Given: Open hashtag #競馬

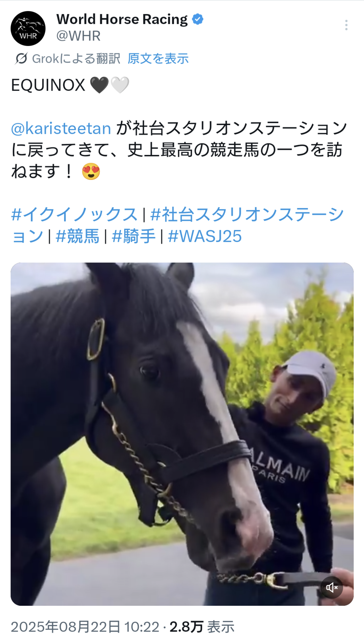Looking at the screenshot, I should pos(77,236).
